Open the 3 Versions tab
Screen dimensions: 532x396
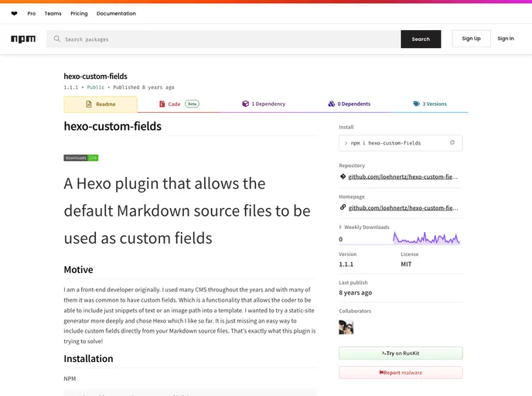click(x=430, y=104)
